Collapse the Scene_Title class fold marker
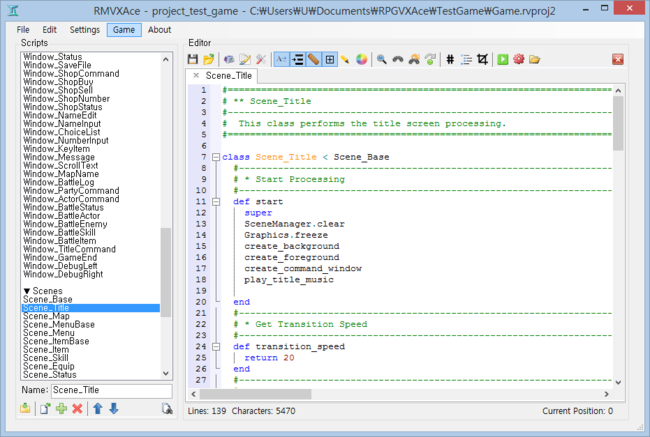 point(216,157)
